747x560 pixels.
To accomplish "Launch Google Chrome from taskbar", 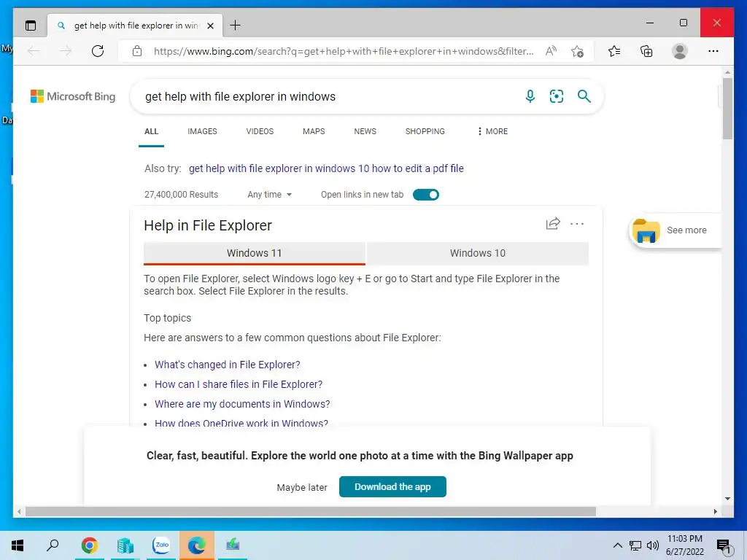I will click(x=90, y=545).
